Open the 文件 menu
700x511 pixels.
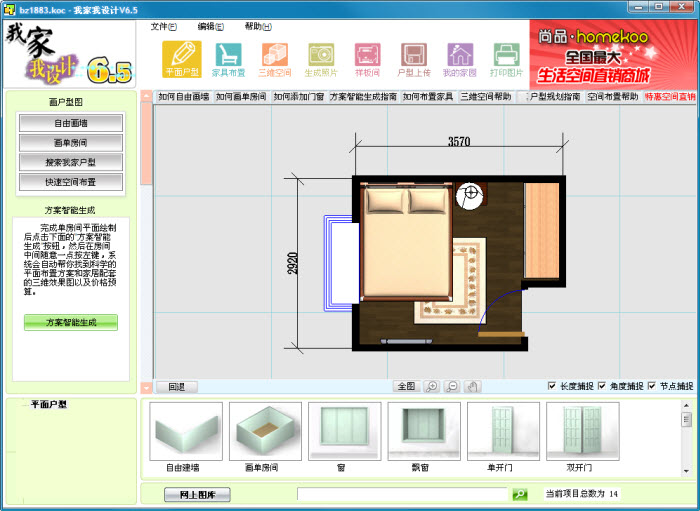163,26
